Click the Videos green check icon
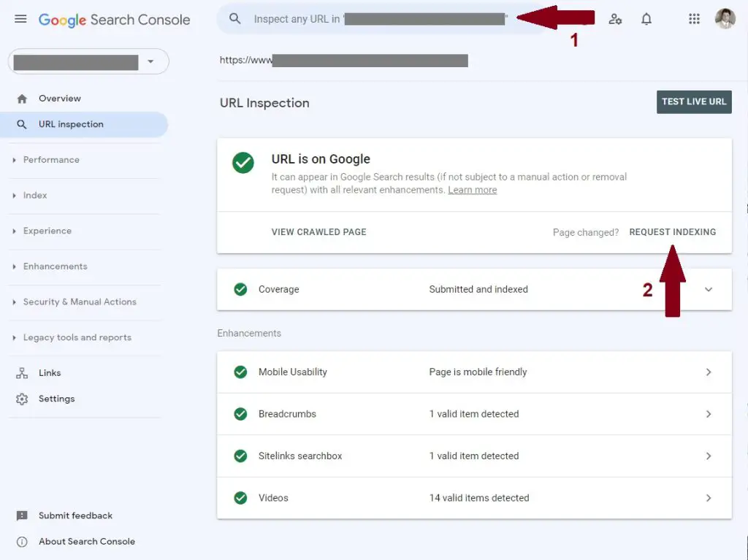 [240, 498]
